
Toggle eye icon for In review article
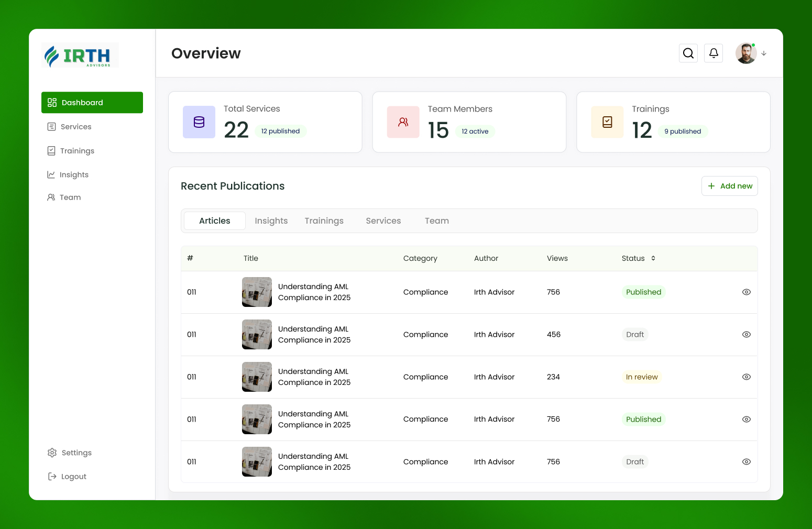(746, 377)
